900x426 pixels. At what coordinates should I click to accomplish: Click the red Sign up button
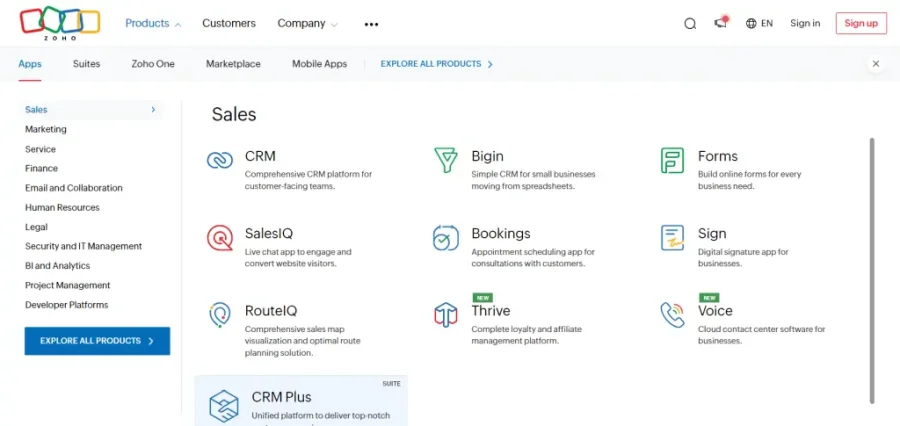860,23
